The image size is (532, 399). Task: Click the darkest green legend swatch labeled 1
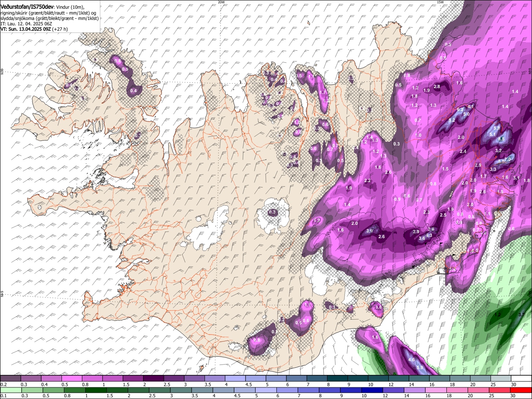(x=96, y=390)
